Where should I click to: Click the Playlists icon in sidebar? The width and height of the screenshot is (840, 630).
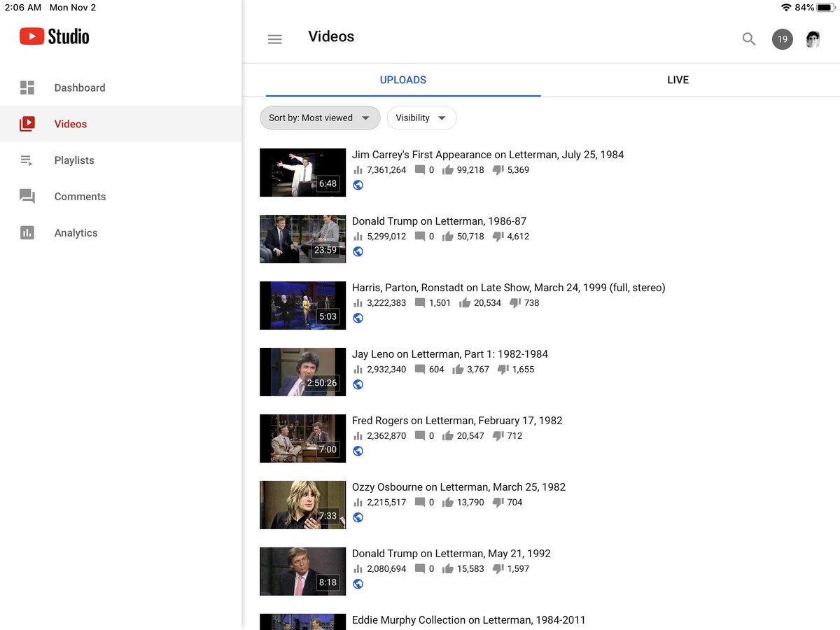pos(27,160)
